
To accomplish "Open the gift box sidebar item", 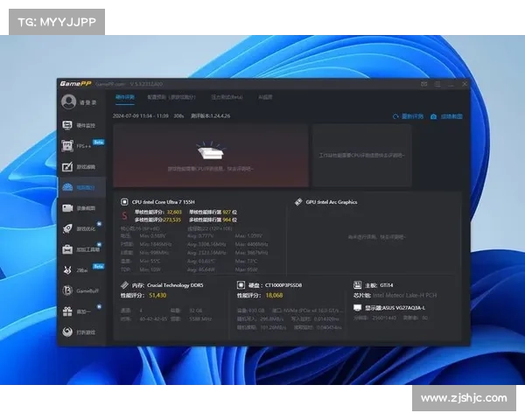I will 79,311.
